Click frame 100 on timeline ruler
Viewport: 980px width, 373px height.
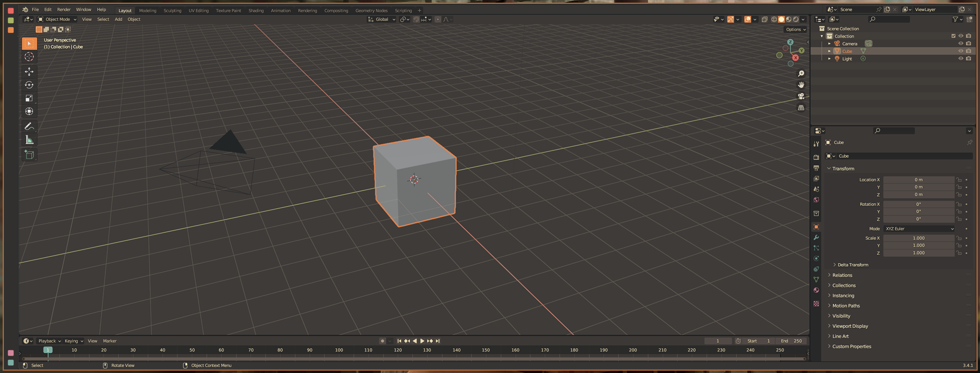click(339, 350)
